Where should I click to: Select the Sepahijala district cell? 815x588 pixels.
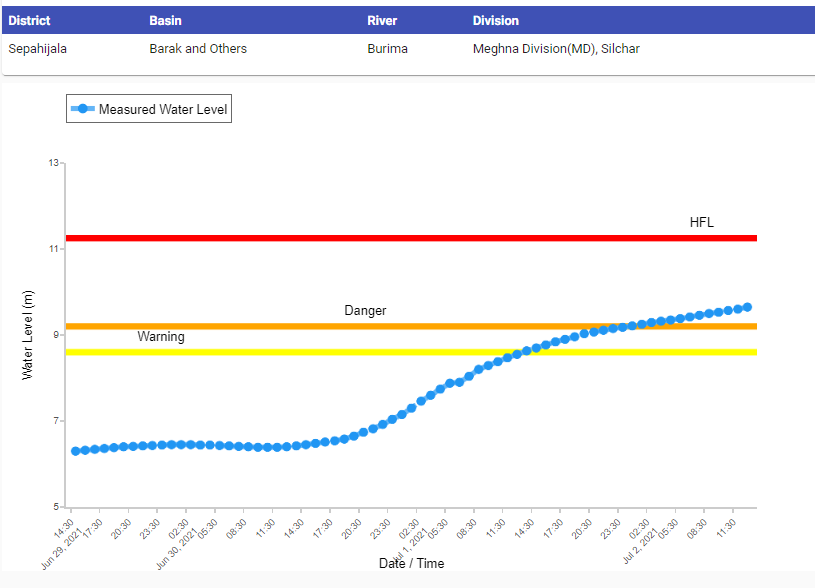point(37,49)
